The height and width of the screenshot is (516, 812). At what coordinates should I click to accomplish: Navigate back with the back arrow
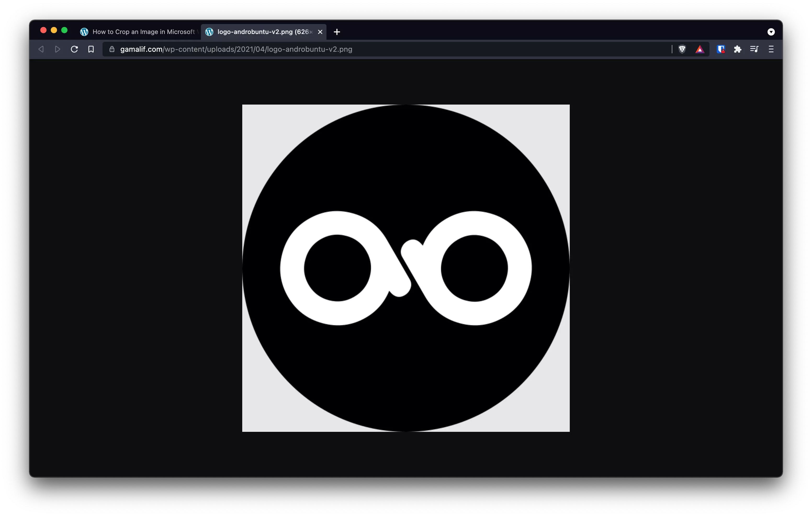(x=41, y=49)
